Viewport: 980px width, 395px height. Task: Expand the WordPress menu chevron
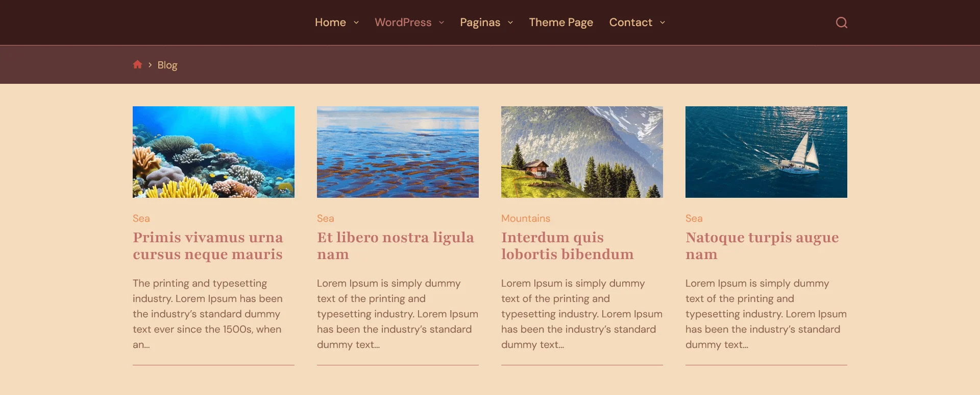click(x=442, y=22)
